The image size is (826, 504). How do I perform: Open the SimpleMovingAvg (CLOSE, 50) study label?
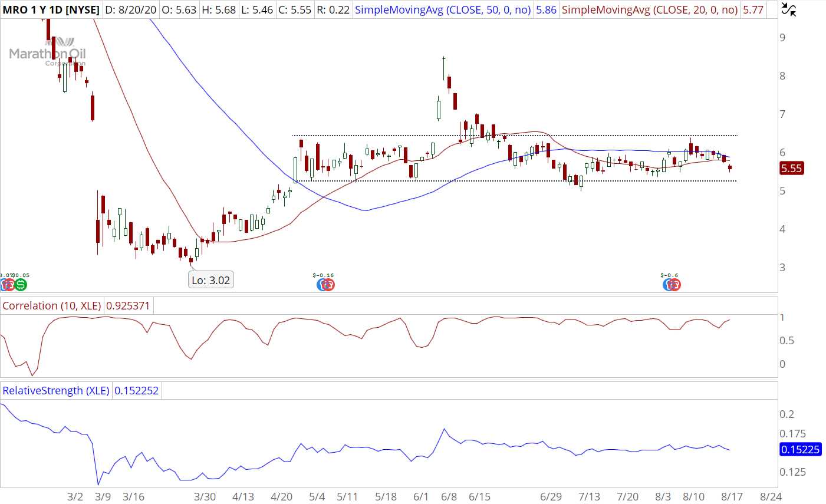point(443,10)
